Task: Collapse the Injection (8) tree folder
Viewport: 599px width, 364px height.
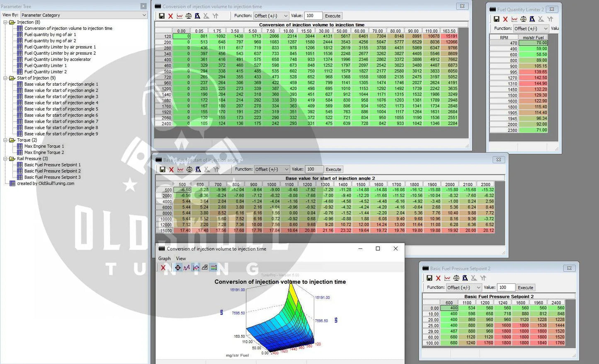Action: [x=5, y=22]
